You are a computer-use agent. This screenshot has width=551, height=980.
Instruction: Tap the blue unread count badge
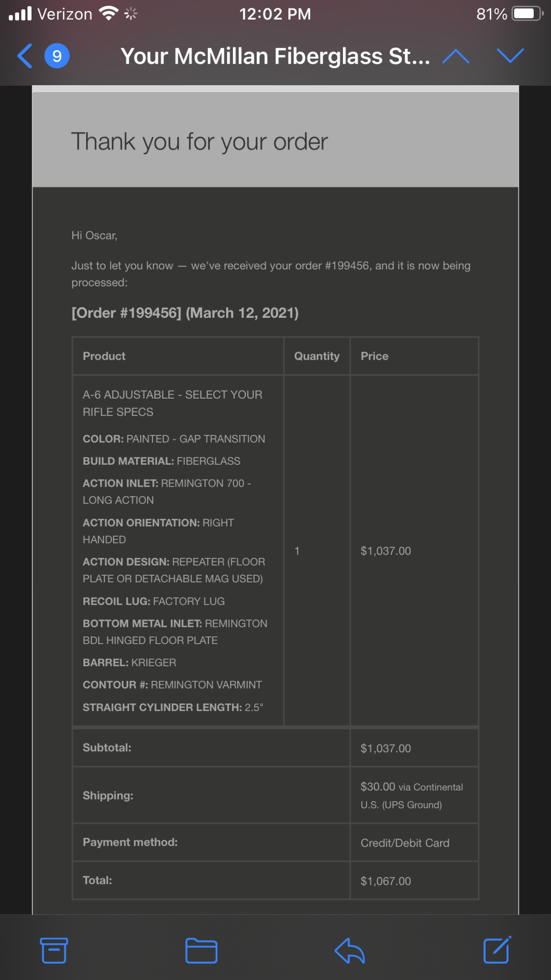click(x=57, y=56)
